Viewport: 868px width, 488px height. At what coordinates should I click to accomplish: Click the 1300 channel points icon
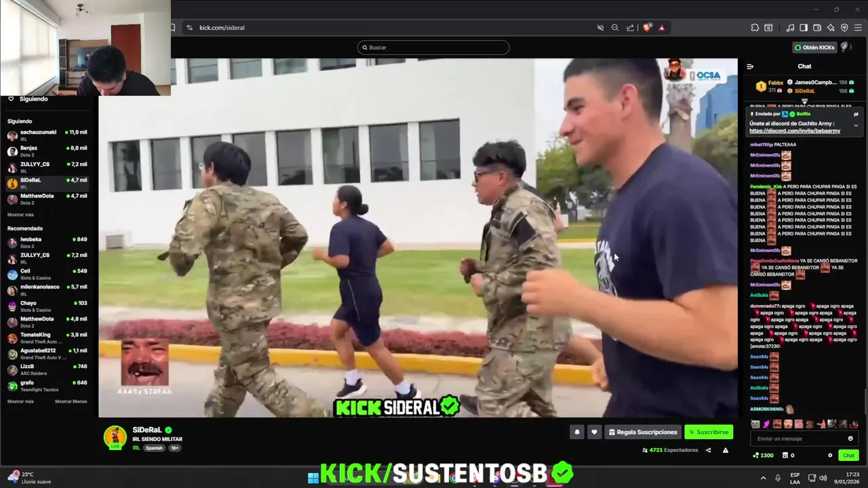click(763, 455)
